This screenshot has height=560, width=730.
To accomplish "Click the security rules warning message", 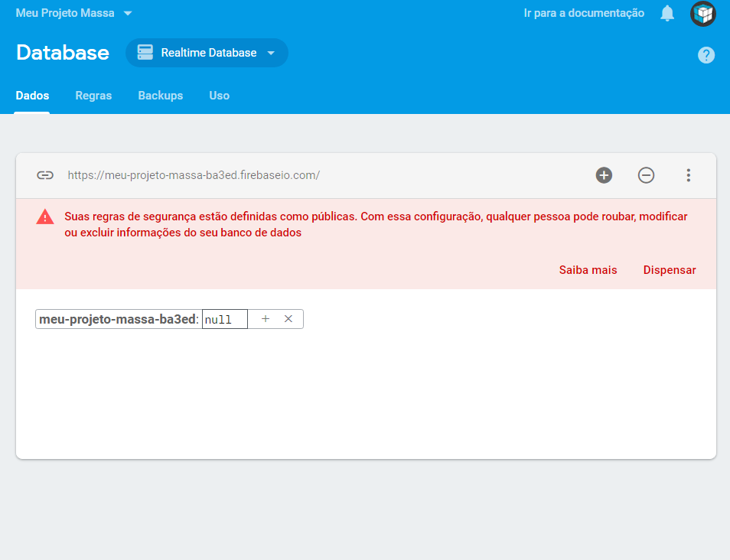I will pyautogui.click(x=376, y=224).
